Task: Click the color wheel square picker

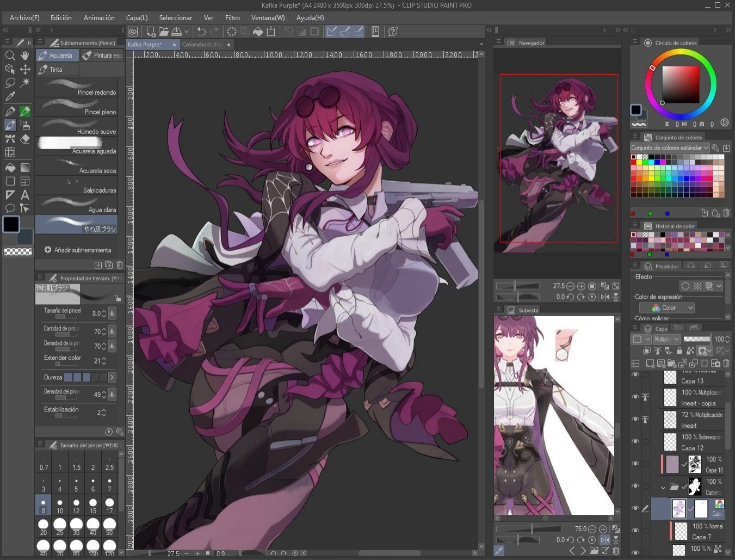Action: [x=680, y=84]
